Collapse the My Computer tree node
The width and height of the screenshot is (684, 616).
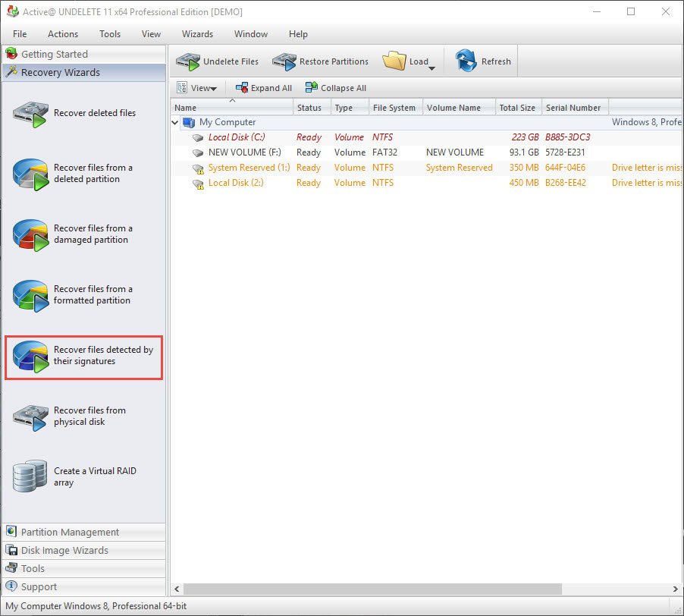coord(175,121)
